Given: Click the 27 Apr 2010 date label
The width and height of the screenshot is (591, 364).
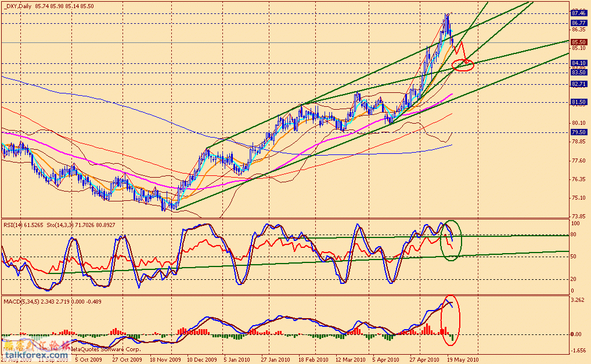Looking at the screenshot, I should pos(424,359).
